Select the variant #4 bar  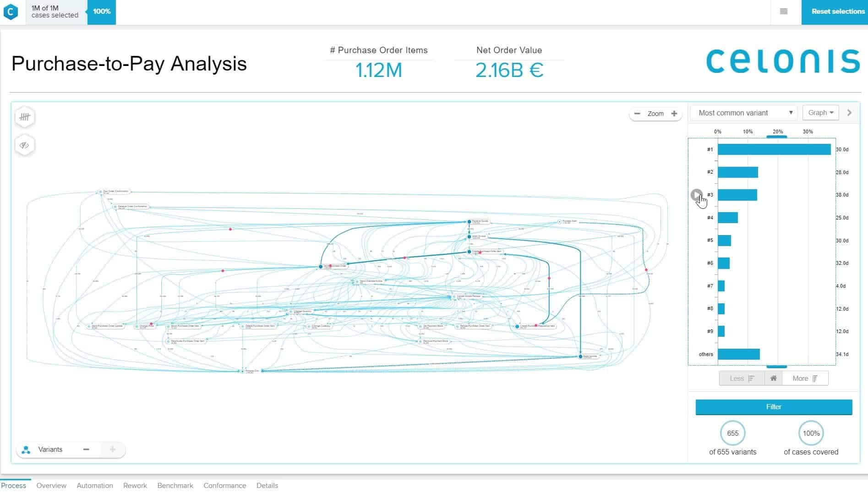[x=728, y=218]
